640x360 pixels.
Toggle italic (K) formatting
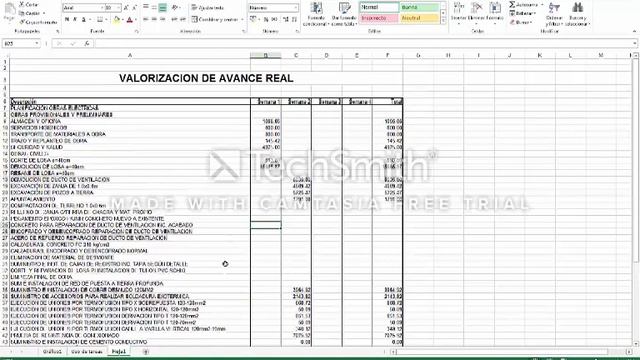point(75,20)
